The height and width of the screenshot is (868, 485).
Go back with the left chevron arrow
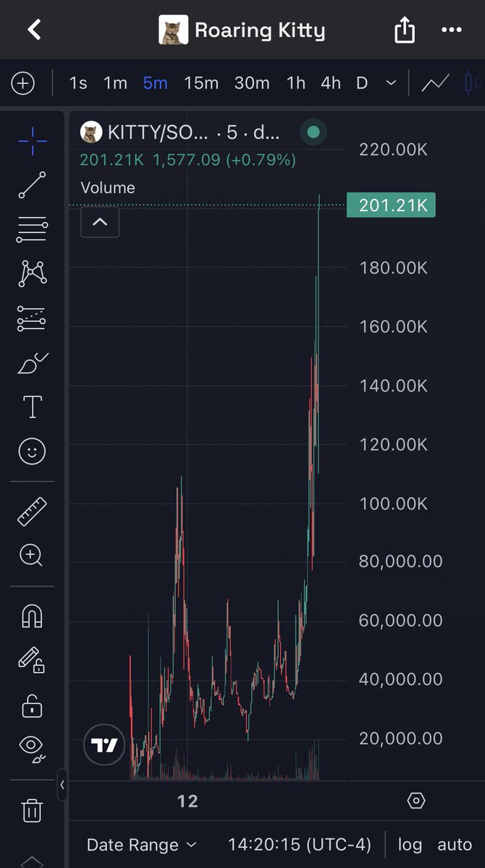coord(33,30)
